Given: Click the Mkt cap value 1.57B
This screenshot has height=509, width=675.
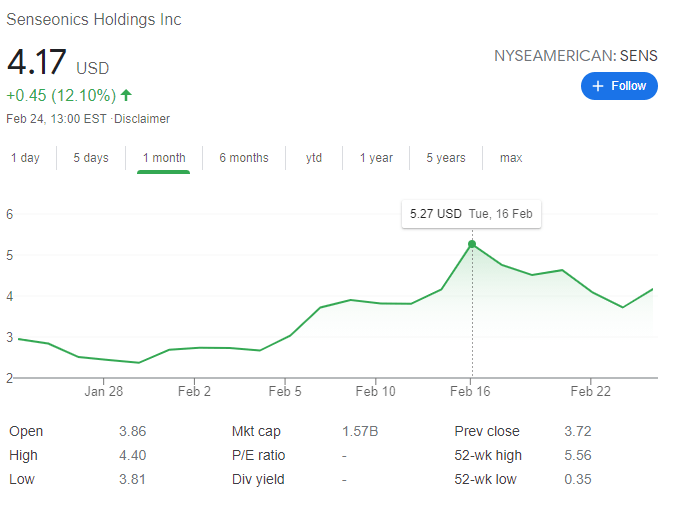Looking at the screenshot, I should (x=360, y=431).
